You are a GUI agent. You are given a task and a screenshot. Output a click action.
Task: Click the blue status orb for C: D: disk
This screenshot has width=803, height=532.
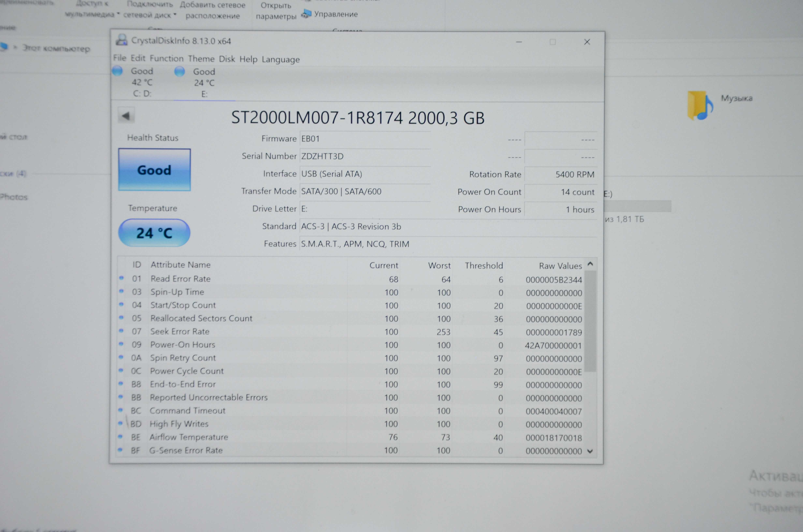(117, 71)
